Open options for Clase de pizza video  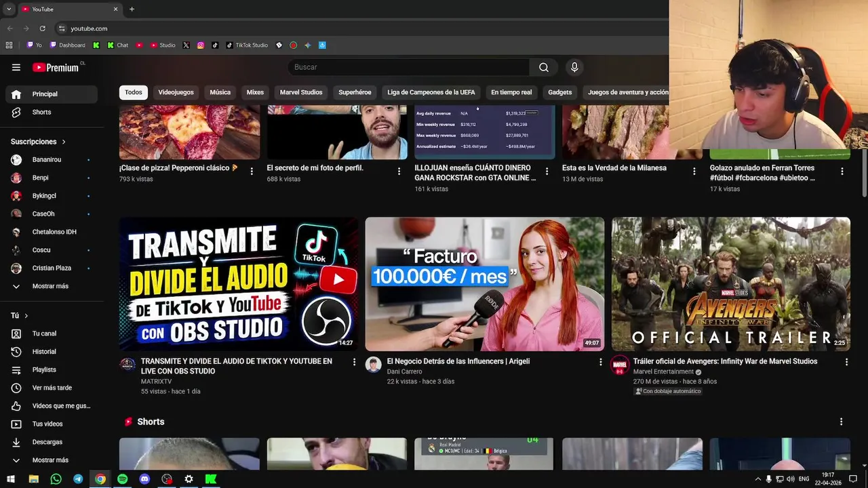coord(252,171)
